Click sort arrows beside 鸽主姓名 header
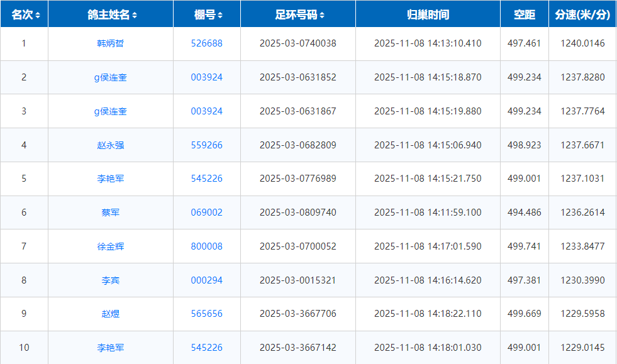617x364 pixels. point(135,15)
